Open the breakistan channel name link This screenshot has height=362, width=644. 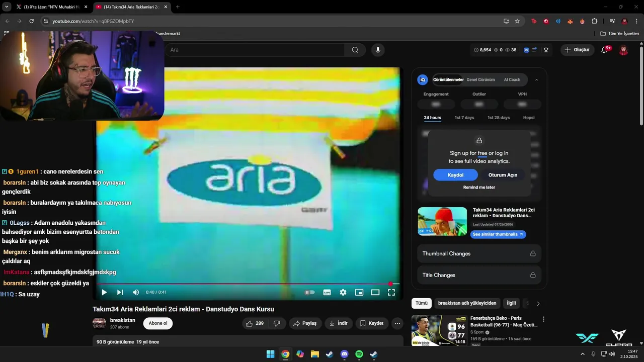pos(123,320)
